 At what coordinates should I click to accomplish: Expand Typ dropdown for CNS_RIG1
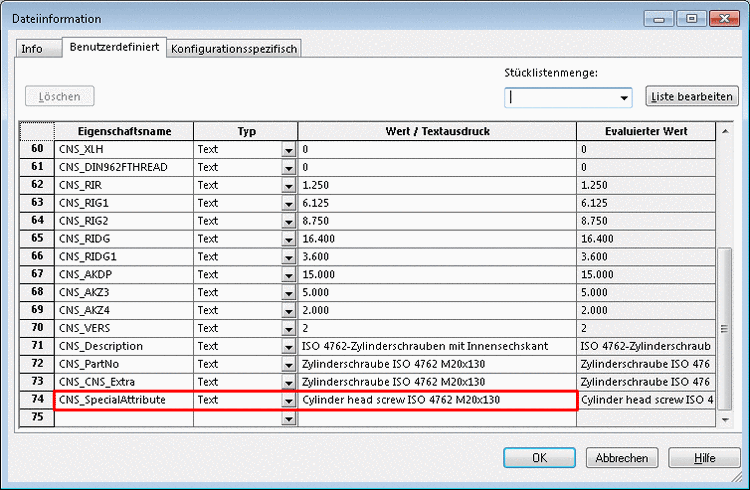click(288, 203)
